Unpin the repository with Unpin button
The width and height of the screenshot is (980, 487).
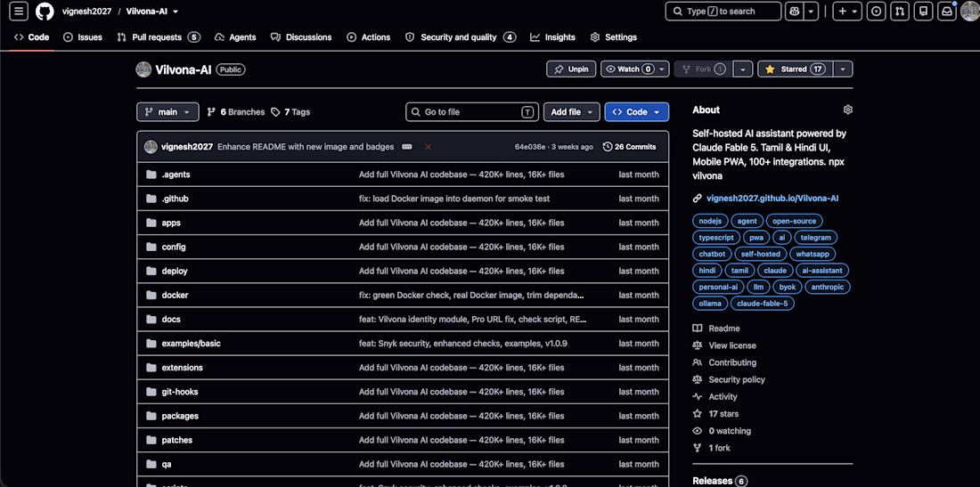[x=570, y=69]
